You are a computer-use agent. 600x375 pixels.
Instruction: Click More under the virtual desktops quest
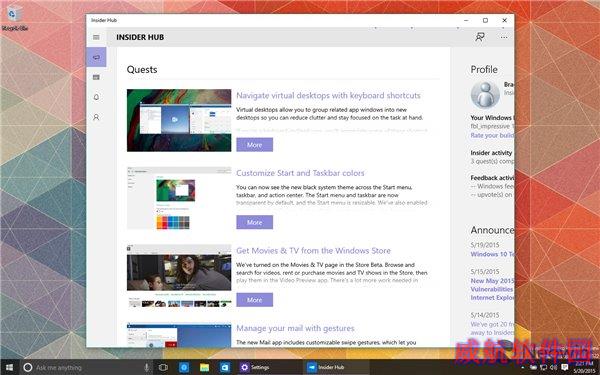(254, 145)
